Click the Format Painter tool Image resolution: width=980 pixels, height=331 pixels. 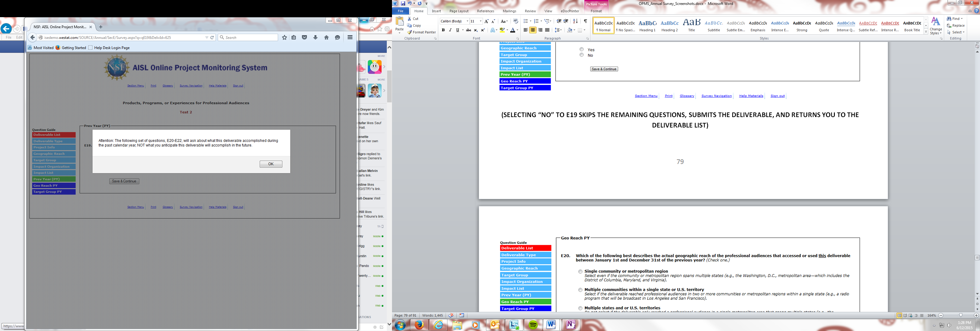(421, 32)
